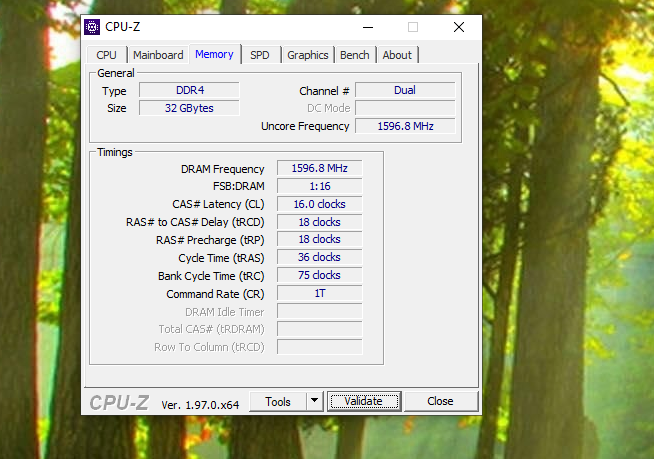Expand the Tools dropdown arrow

(315, 401)
